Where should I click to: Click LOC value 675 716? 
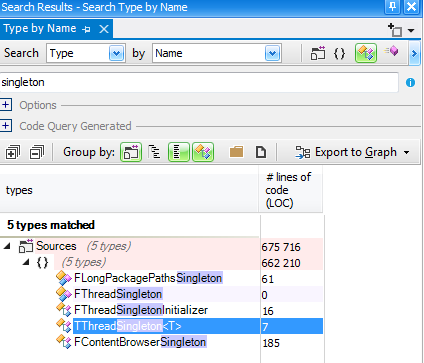281,247
